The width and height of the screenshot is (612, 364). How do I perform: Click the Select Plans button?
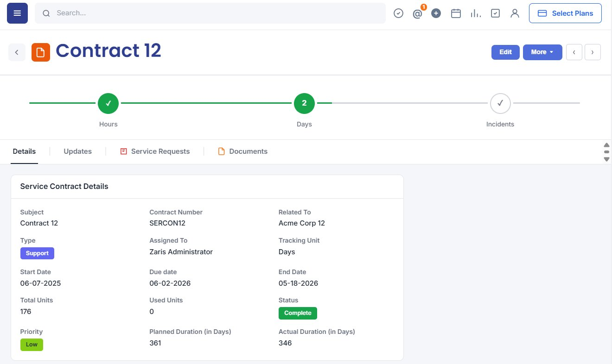(565, 13)
